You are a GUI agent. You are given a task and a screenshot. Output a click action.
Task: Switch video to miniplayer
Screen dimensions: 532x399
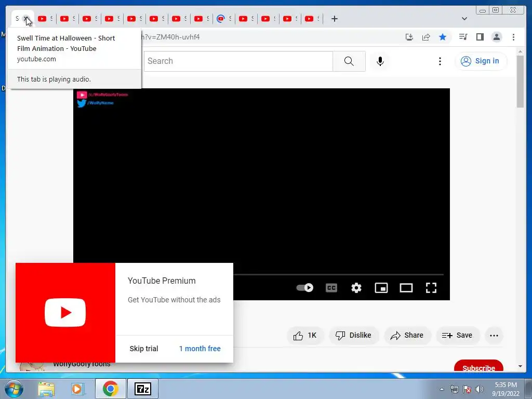381,288
